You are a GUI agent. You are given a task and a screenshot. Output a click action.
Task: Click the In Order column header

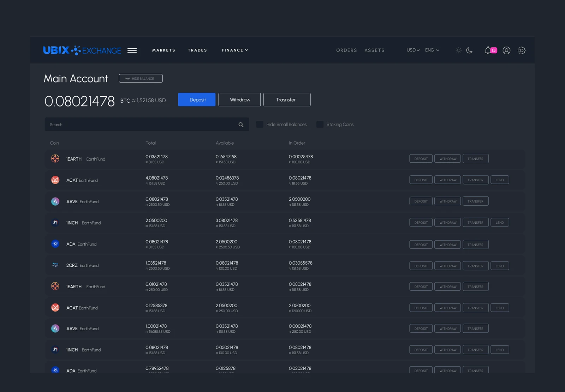297,143
